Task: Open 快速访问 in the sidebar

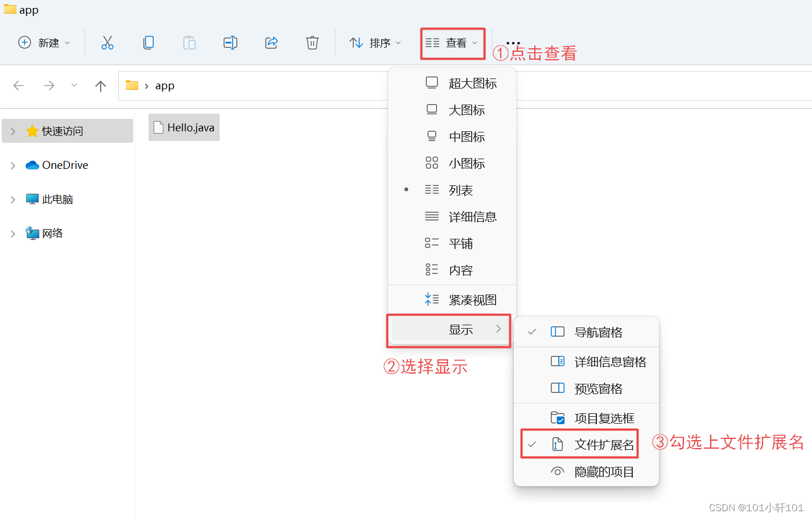Action: click(59, 131)
